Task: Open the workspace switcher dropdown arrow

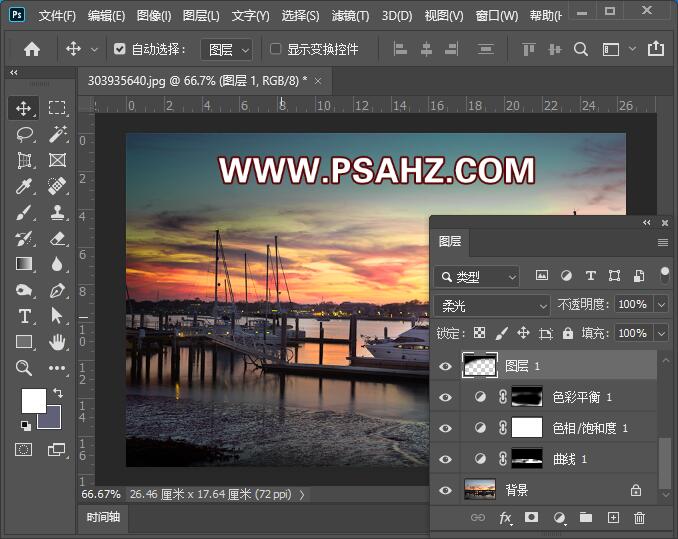Action: click(632, 49)
